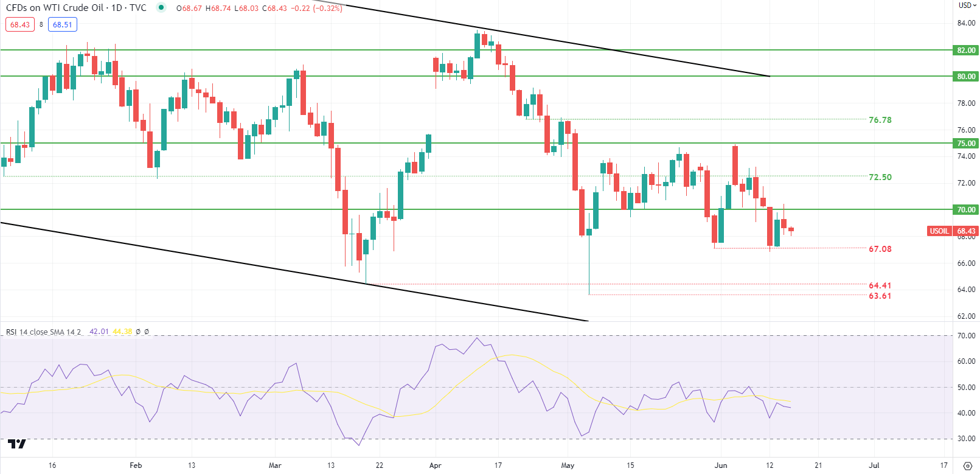Select the green 75.00 price level label
Screen dimensions: 980x474
966,143
